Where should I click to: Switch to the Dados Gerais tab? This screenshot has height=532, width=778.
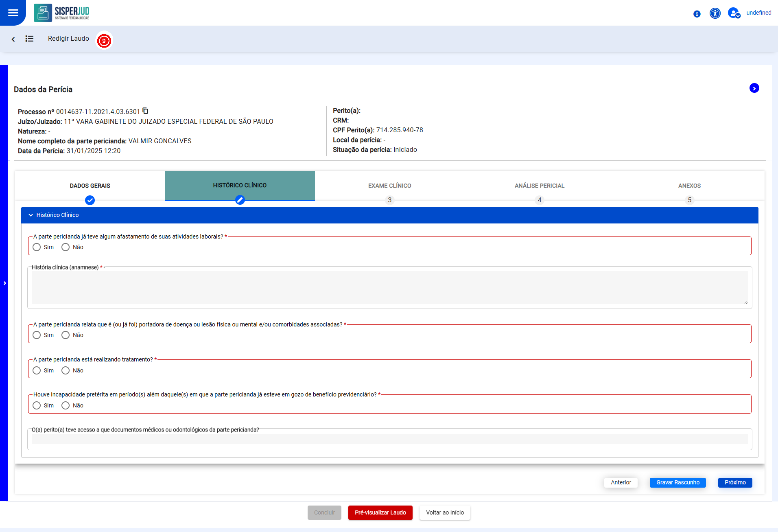(x=90, y=186)
